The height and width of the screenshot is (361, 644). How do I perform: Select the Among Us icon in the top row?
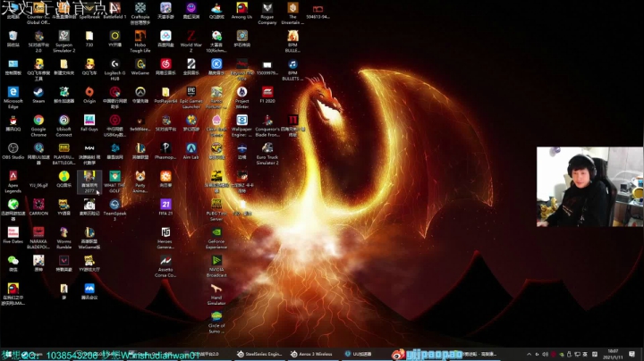241,11
